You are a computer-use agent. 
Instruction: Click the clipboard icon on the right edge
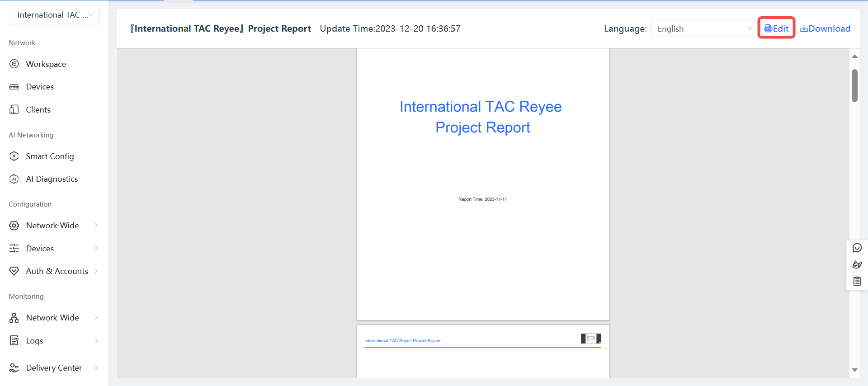pos(857,281)
